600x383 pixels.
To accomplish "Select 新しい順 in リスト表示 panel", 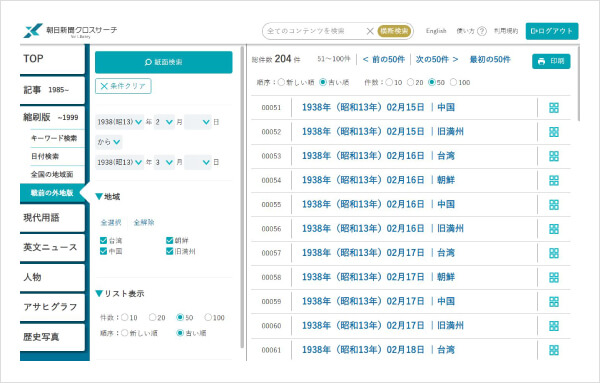I will pyautogui.click(x=125, y=333).
